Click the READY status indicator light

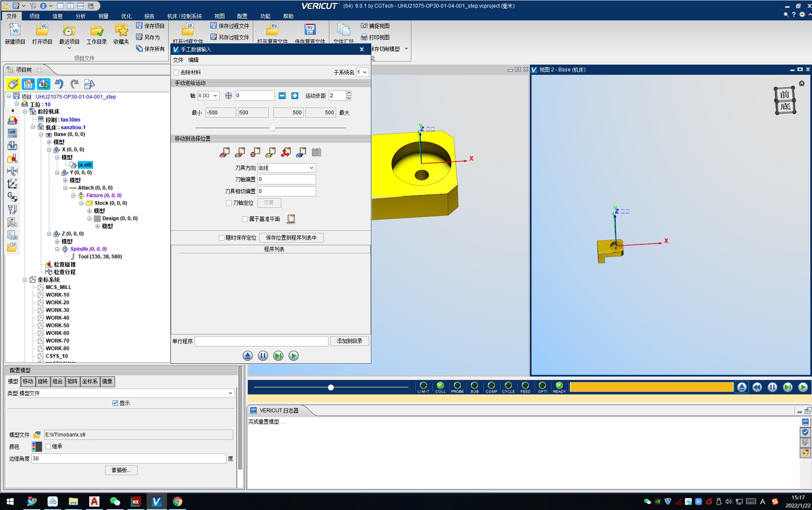point(559,385)
